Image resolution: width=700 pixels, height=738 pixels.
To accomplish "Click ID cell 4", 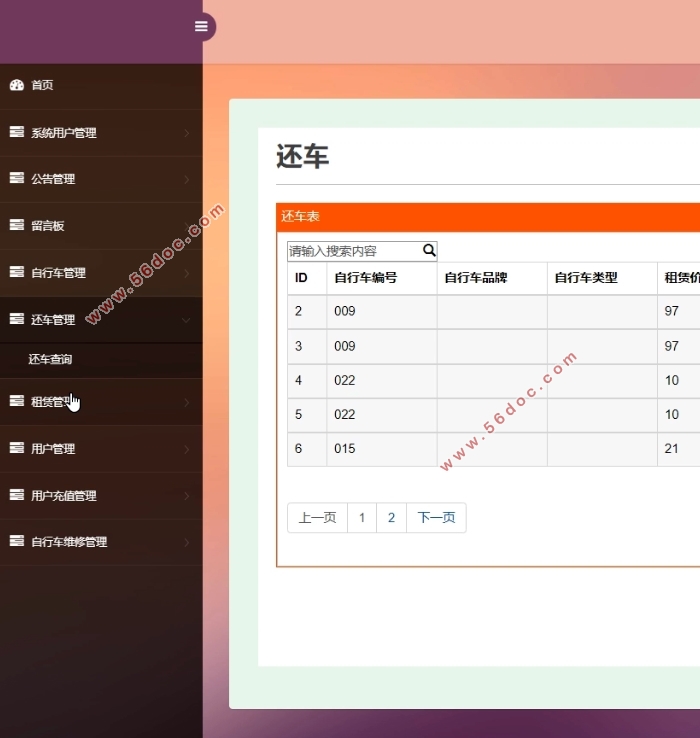I will (x=298, y=380).
